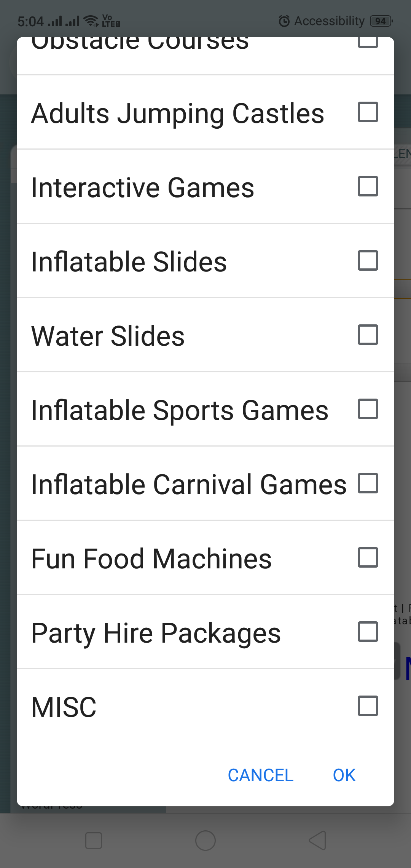Tap the Wi-Fi status bar icon

pos(91,21)
